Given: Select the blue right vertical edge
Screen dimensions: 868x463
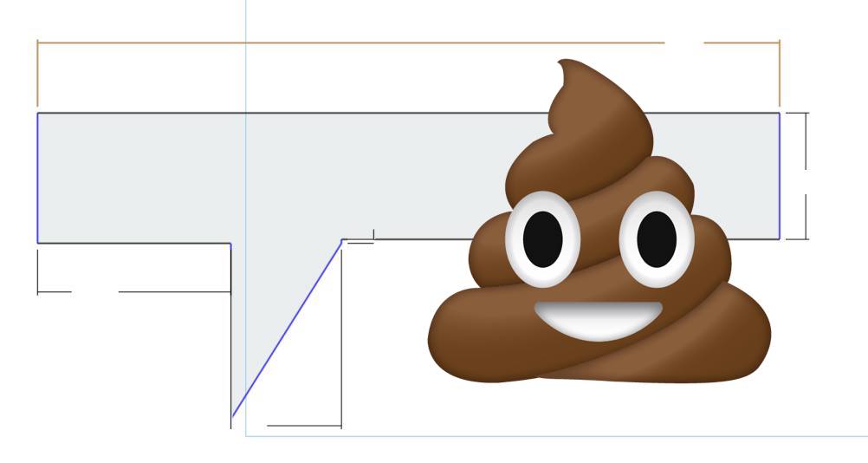Looking at the screenshot, I should [780, 176].
